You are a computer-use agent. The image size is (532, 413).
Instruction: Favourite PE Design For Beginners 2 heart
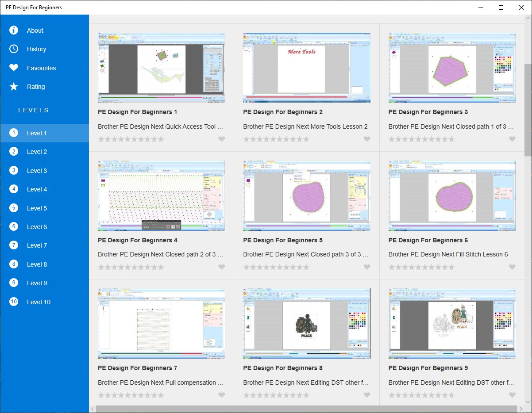(x=367, y=139)
